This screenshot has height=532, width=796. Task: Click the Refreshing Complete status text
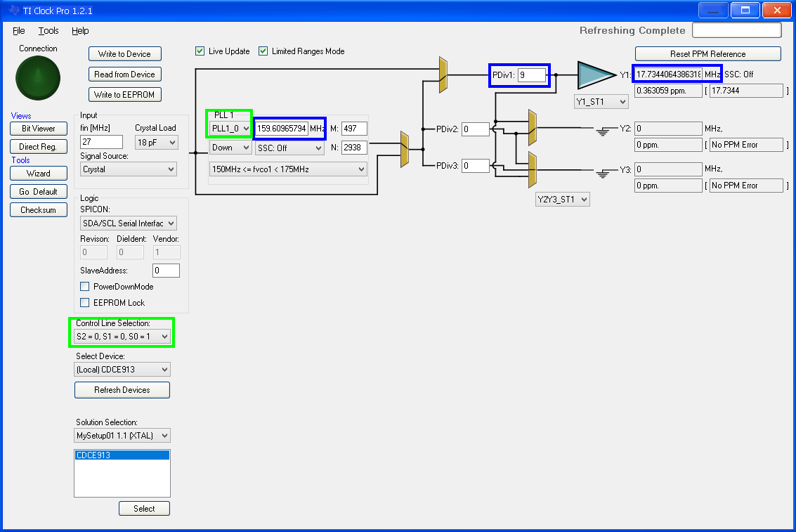(x=632, y=30)
